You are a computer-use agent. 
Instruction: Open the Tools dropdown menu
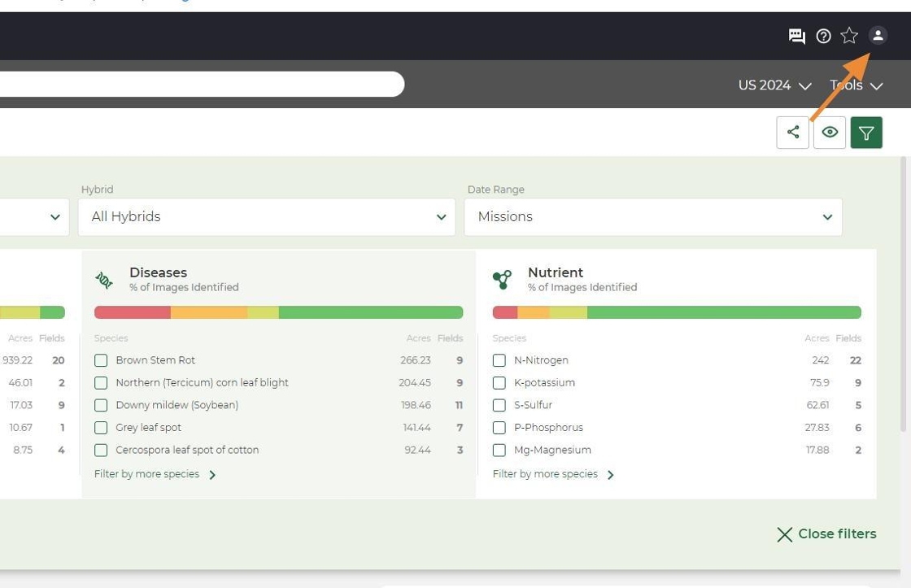point(857,85)
